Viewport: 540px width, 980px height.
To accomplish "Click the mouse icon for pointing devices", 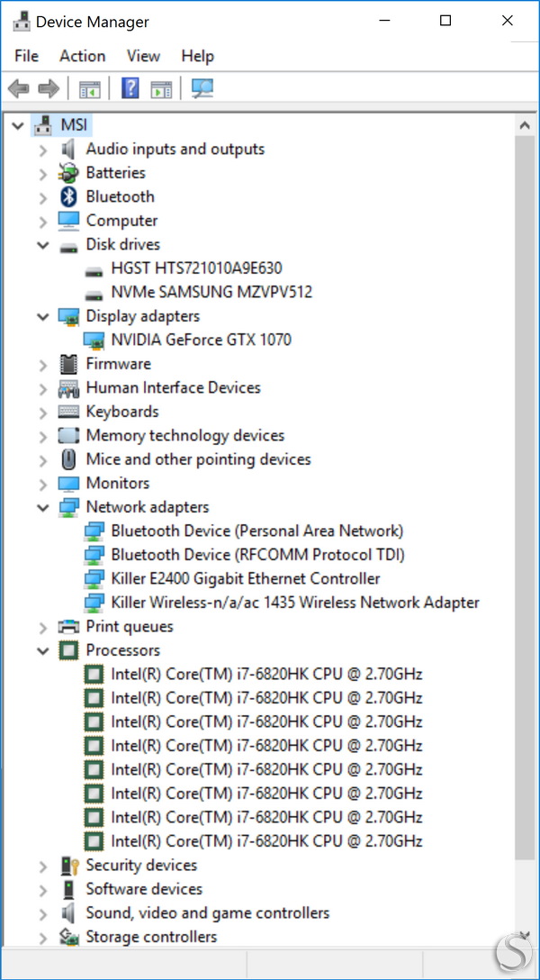I will point(68,460).
